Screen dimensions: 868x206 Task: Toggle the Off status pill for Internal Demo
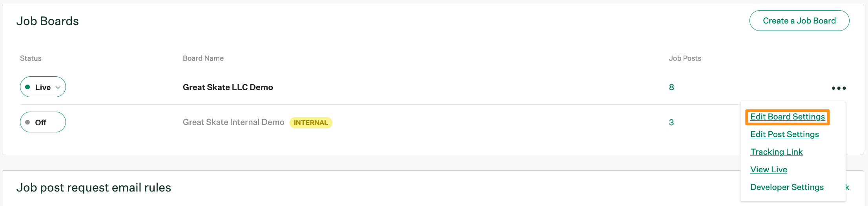[43, 122]
